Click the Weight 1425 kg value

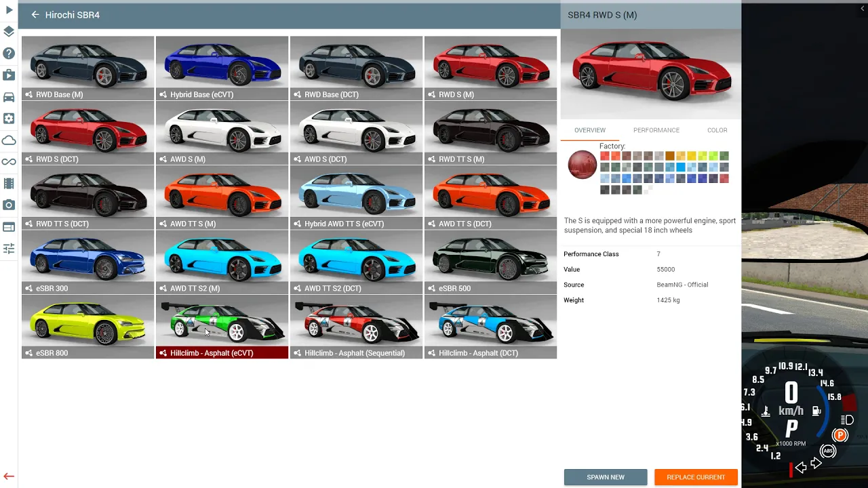pos(668,300)
